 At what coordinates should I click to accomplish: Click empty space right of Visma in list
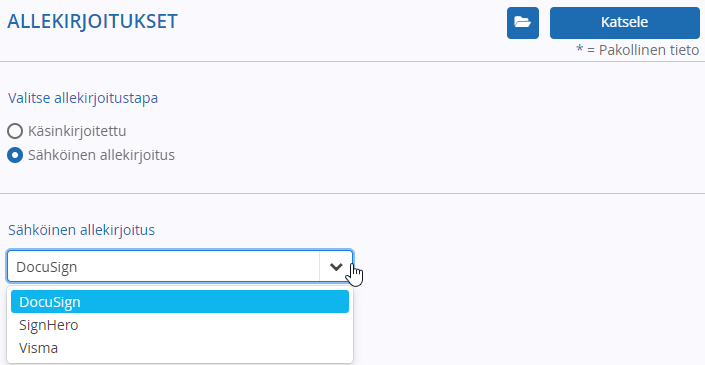tap(202, 348)
